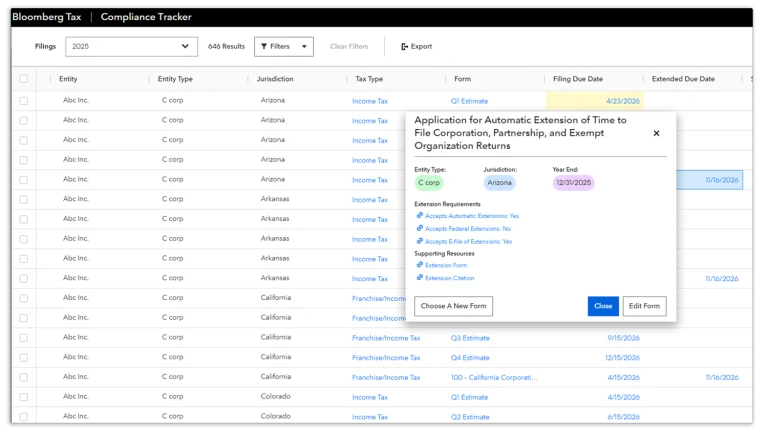Click the link icon beside Extension Form
768x432 pixels.
pos(419,265)
